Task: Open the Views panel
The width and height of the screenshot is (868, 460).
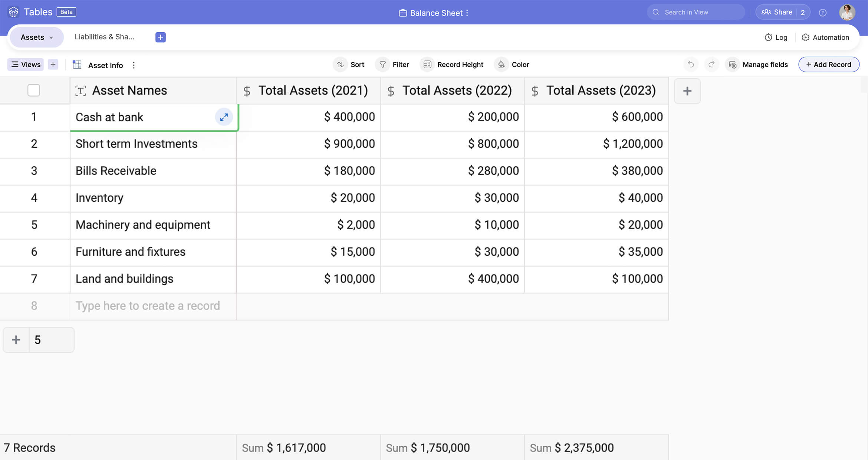Action: point(26,65)
